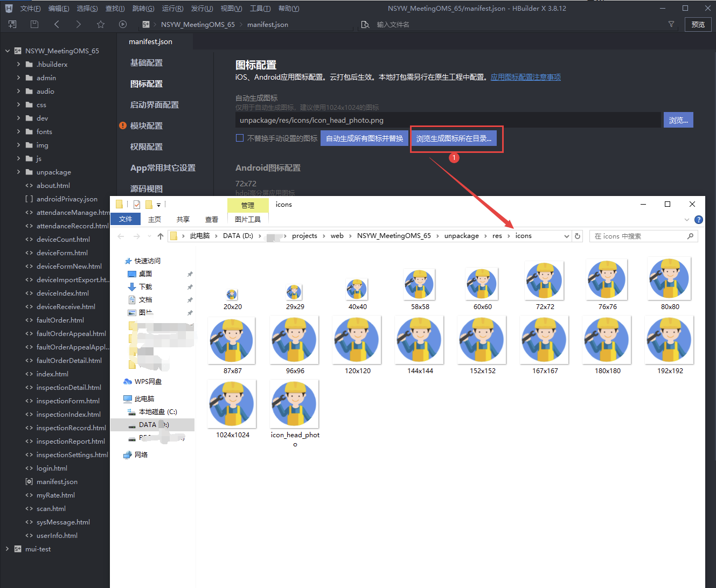Click the 预览 button

pos(698,24)
